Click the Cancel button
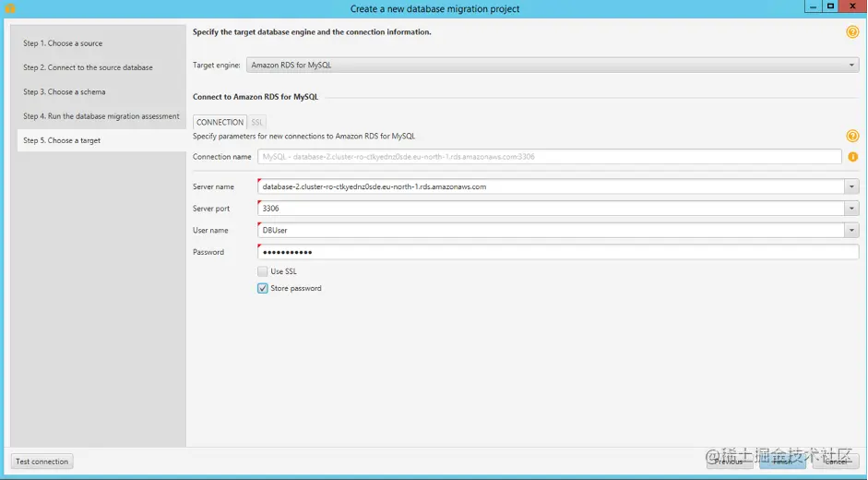This screenshot has width=868, height=480. tap(836, 462)
